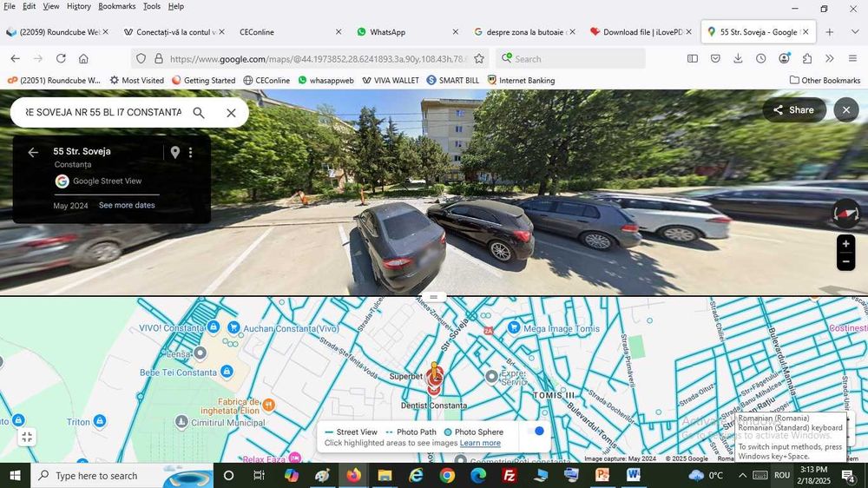Switch to Download file iLovePDF tab
868x488 pixels.
641,32
